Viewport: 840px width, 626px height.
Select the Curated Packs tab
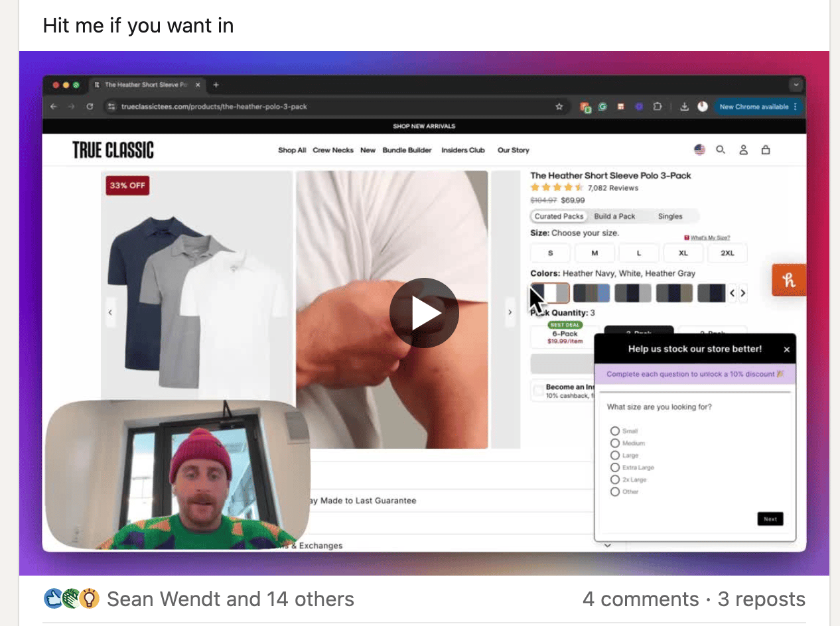(559, 216)
